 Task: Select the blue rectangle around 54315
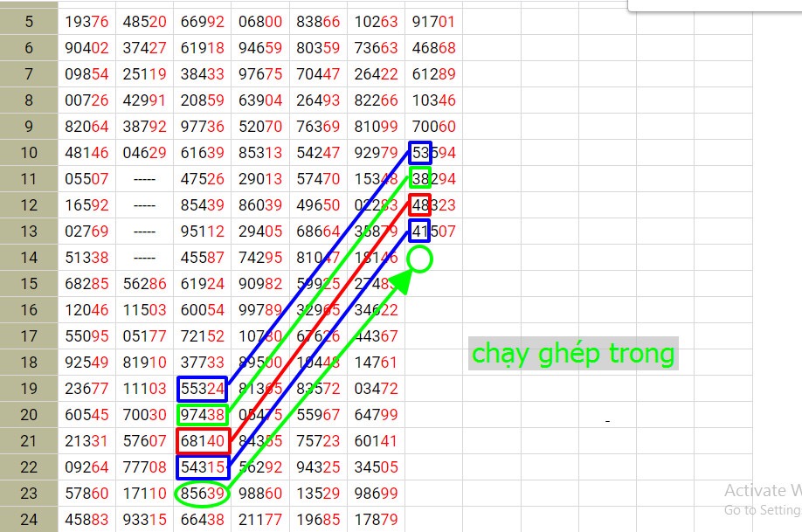click(202, 468)
